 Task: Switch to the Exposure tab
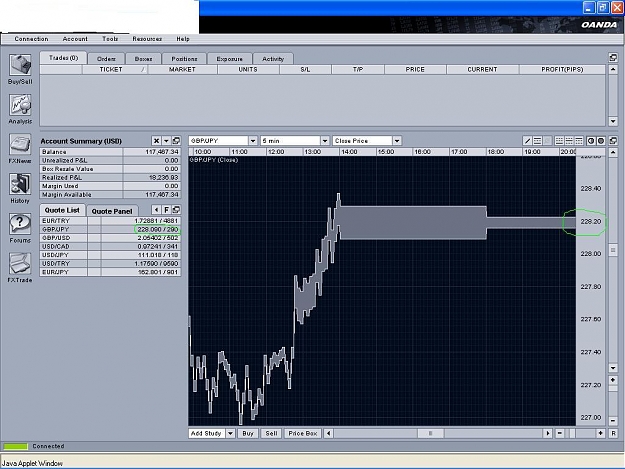[x=230, y=59]
